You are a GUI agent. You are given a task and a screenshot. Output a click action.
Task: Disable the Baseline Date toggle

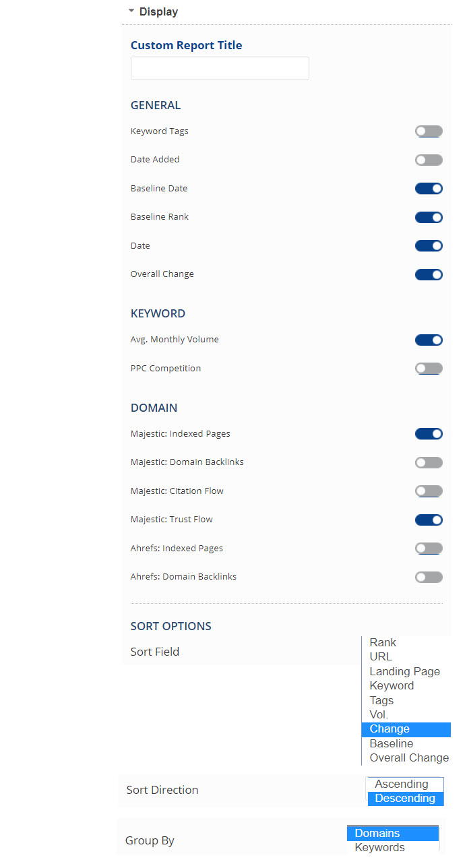[x=429, y=189]
